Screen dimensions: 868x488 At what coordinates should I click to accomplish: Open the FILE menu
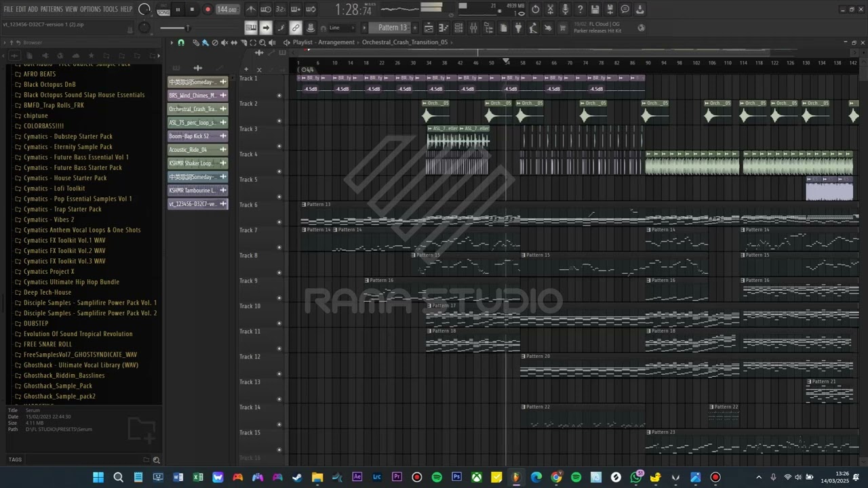pos(8,9)
